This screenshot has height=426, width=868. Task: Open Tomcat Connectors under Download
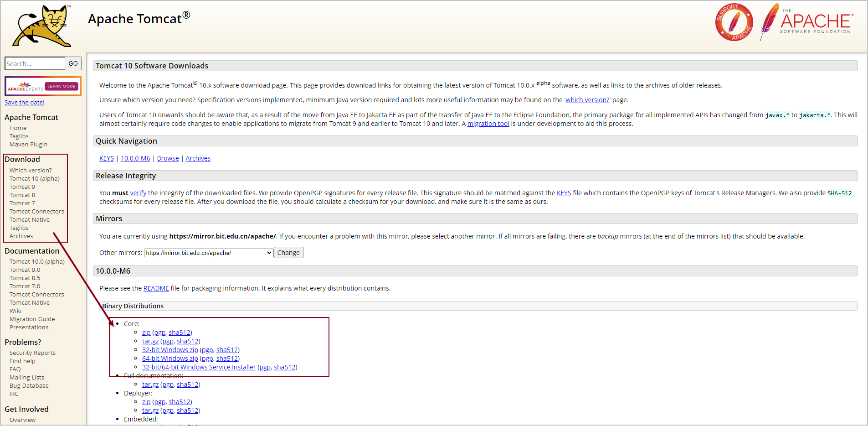point(37,212)
